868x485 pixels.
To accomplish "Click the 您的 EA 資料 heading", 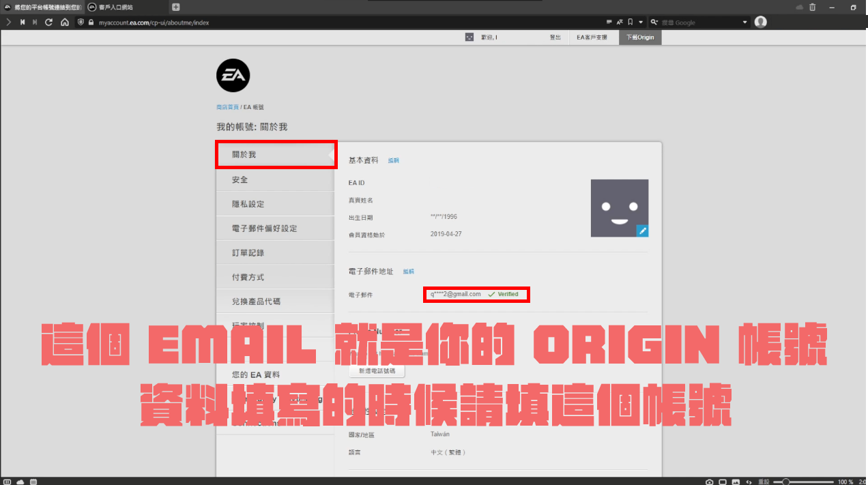I will pos(256,374).
